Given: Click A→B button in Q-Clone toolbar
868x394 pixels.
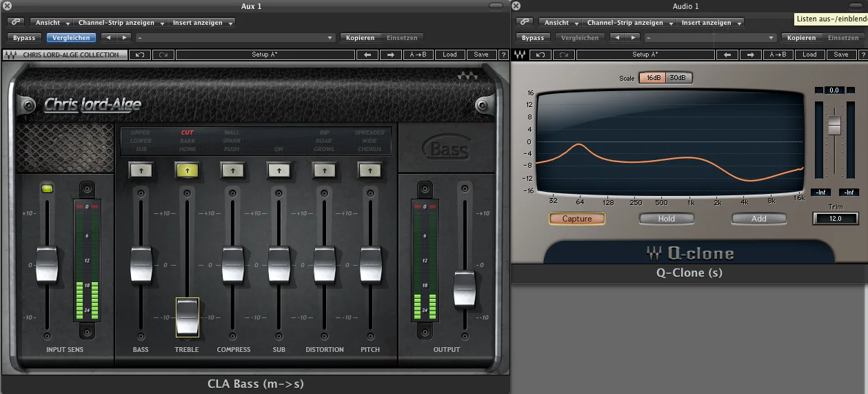Looking at the screenshot, I should click(x=777, y=55).
